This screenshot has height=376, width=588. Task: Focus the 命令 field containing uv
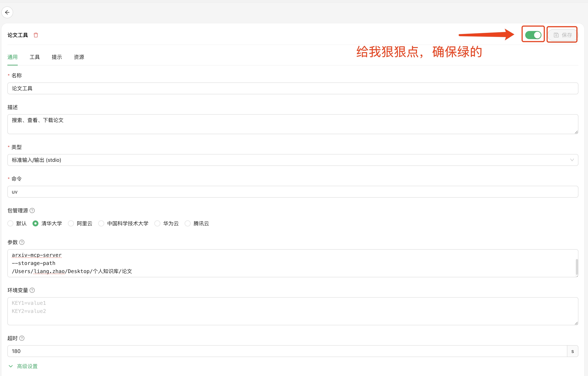293,192
